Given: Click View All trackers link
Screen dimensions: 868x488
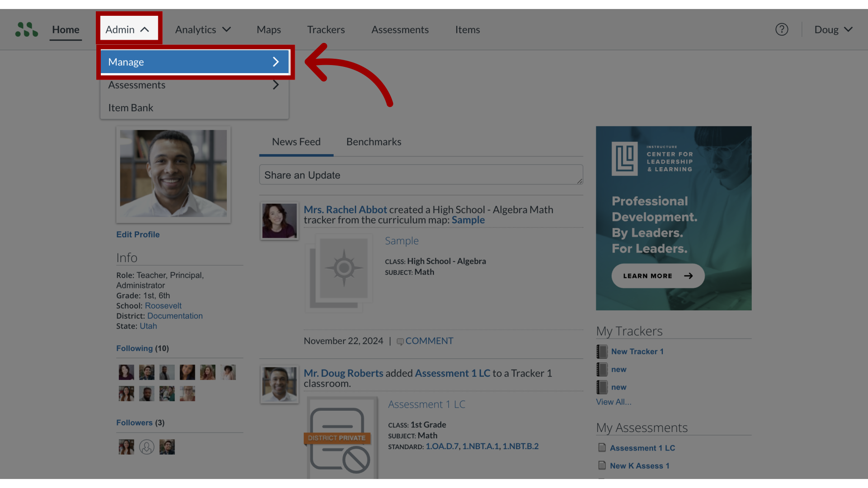Looking at the screenshot, I should point(613,402).
